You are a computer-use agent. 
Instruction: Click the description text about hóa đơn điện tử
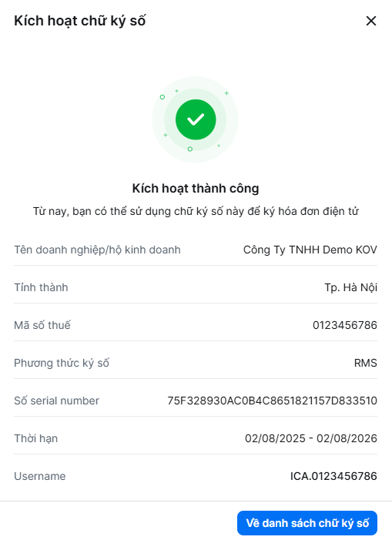point(196,211)
